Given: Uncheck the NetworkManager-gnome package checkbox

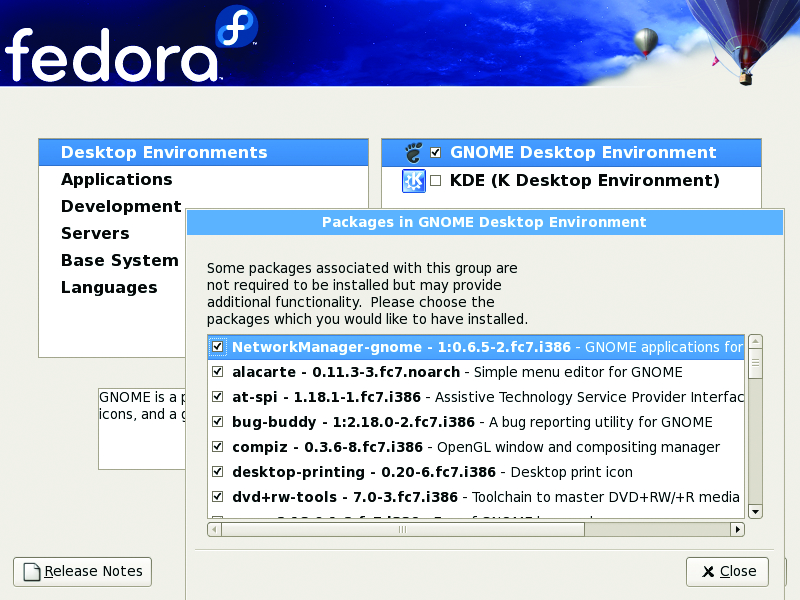Looking at the screenshot, I should tap(218, 347).
